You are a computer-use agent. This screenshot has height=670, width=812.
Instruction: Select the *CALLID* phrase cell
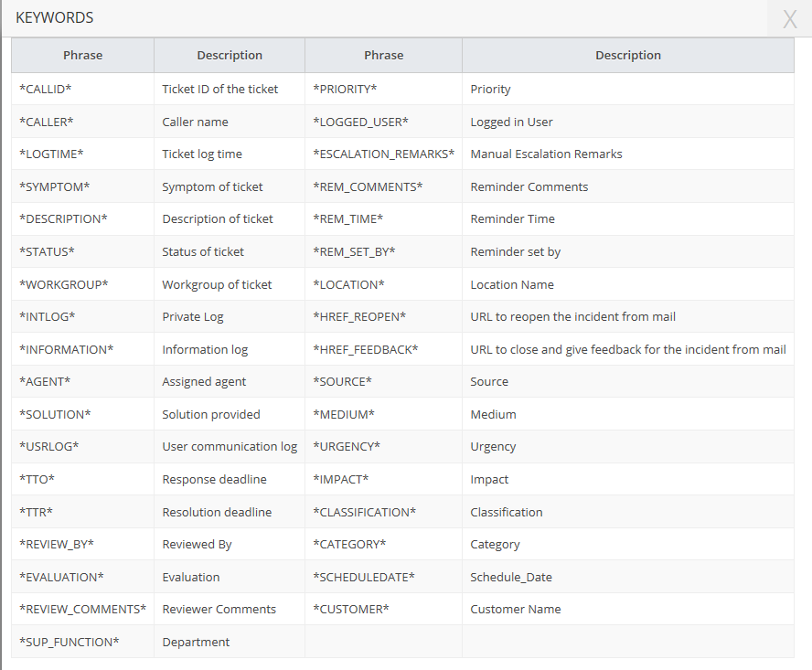coord(46,89)
